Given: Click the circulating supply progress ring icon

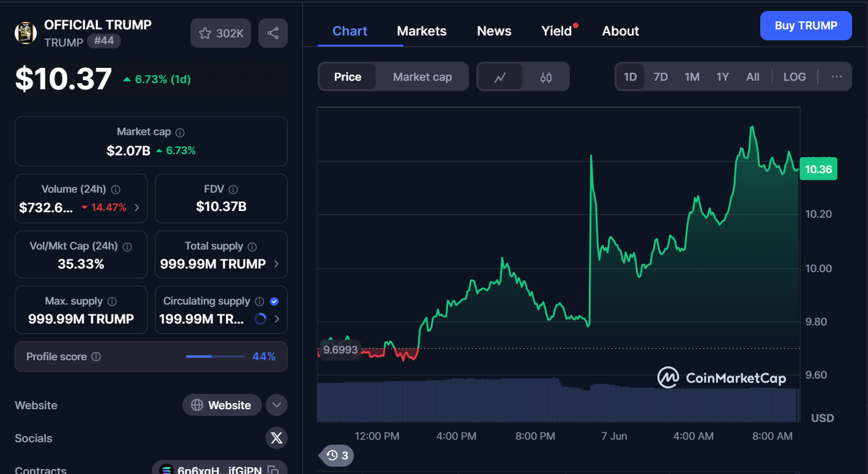Looking at the screenshot, I should pos(260,319).
